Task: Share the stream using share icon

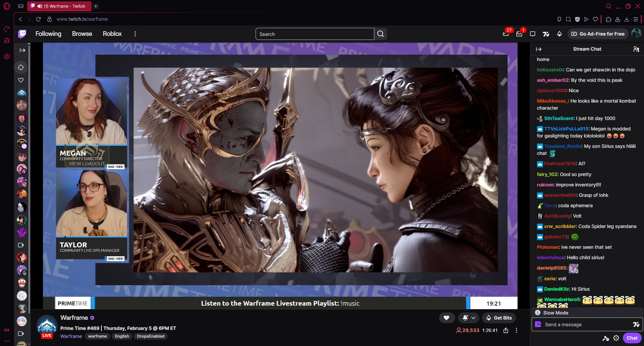Action: 506,330
